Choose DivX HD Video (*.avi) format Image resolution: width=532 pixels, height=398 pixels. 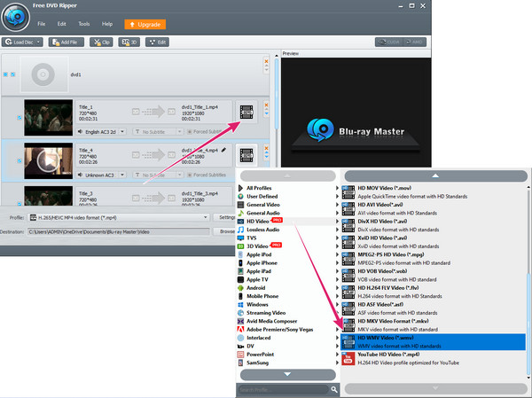[434, 225]
